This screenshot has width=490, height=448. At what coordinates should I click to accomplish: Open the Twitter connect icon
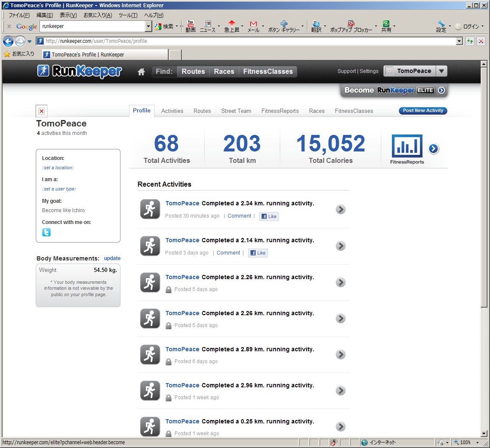[46, 232]
